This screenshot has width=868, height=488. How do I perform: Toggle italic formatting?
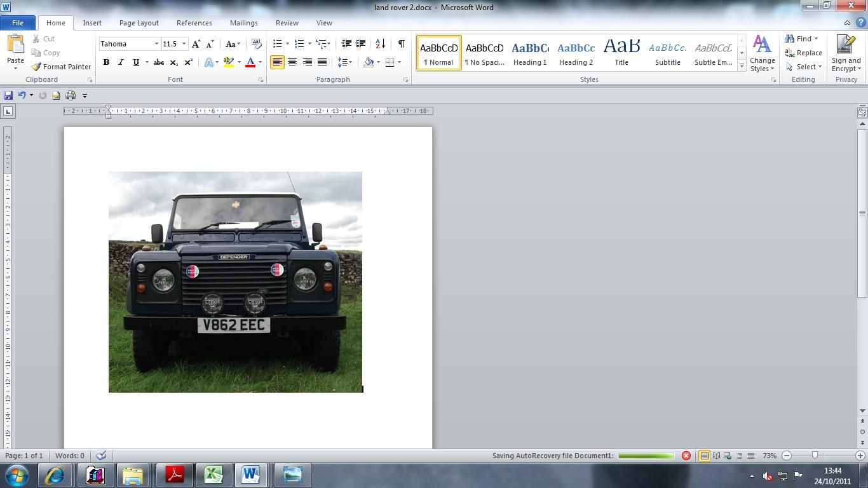121,62
